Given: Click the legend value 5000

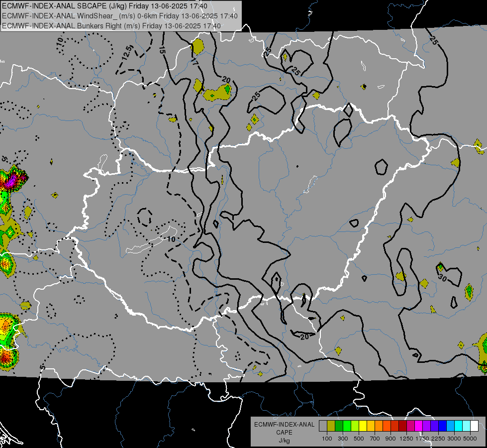Looking at the screenshot, I should (x=470, y=439).
